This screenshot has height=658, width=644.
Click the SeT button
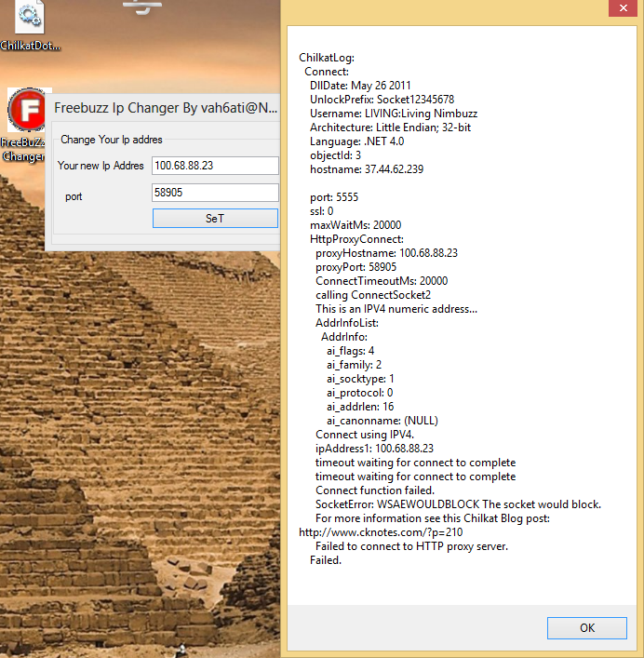pyautogui.click(x=215, y=218)
